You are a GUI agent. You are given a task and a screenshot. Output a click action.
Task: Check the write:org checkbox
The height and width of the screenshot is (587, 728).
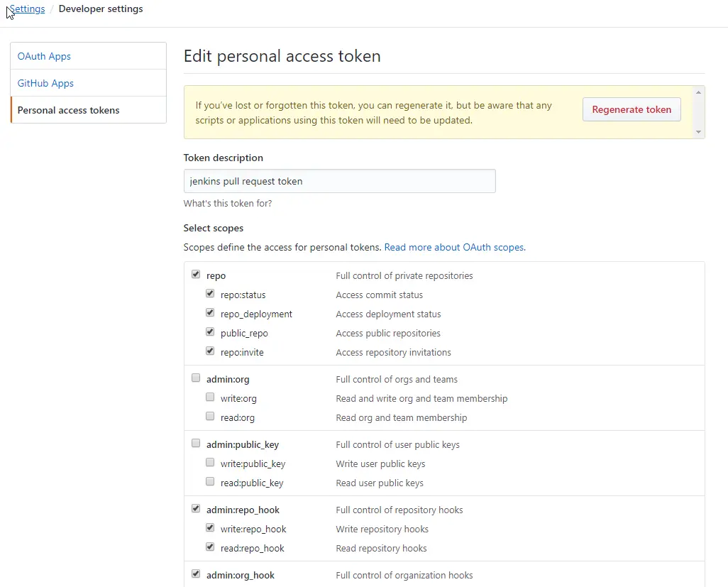tap(210, 397)
